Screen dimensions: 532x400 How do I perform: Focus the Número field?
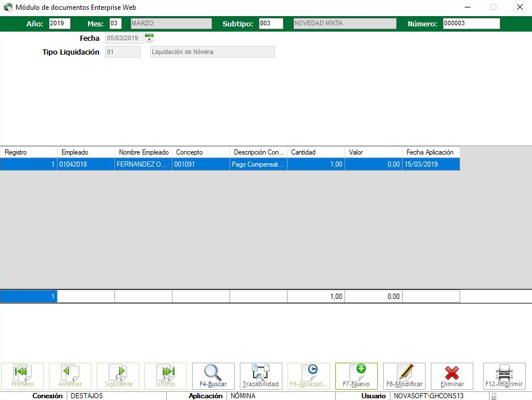pyautogui.click(x=470, y=24)
